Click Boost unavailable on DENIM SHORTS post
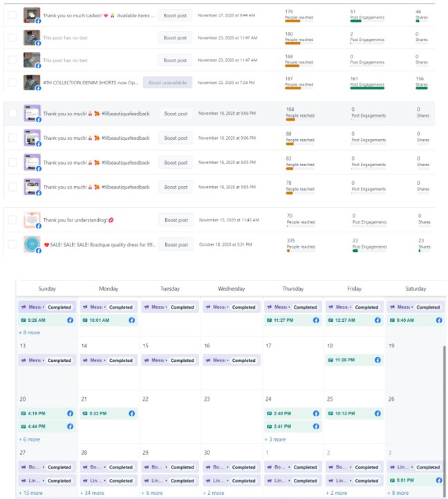 coord(167,82)
